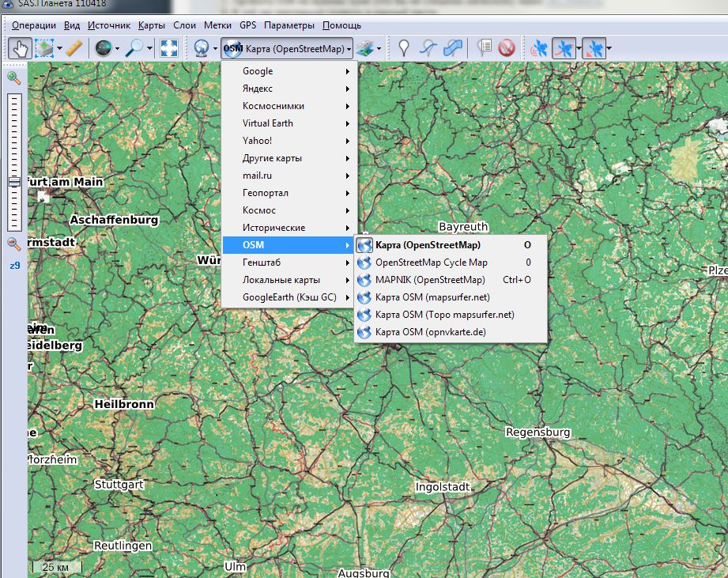Zoom in with the plus magnifier

tap(14, 77)
